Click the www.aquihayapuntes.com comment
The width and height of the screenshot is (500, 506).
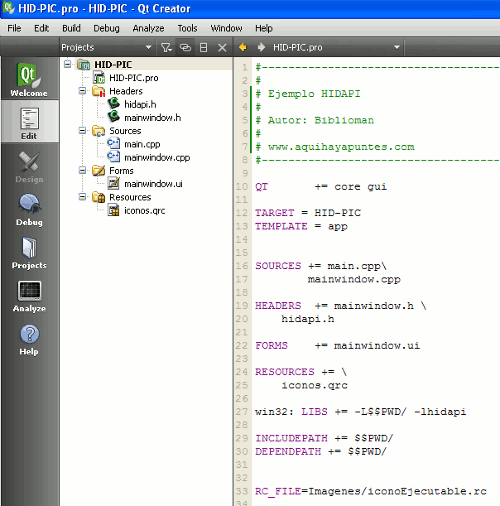341,147
